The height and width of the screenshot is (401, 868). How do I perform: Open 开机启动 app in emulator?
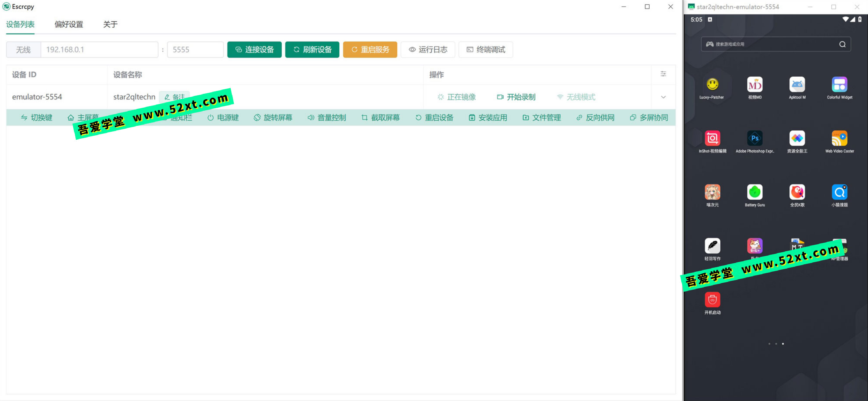tap(712, 303)
